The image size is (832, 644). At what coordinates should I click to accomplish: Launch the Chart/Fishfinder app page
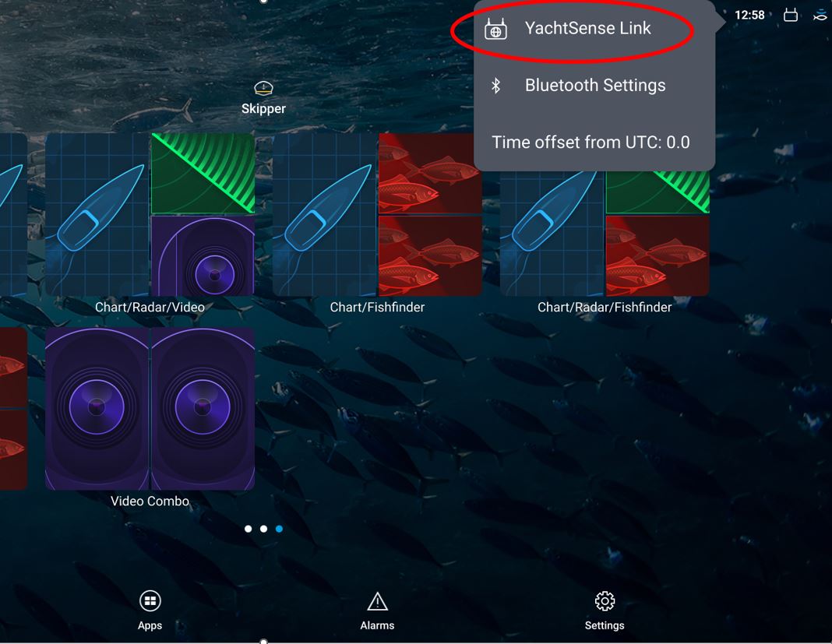click(377, 214)
